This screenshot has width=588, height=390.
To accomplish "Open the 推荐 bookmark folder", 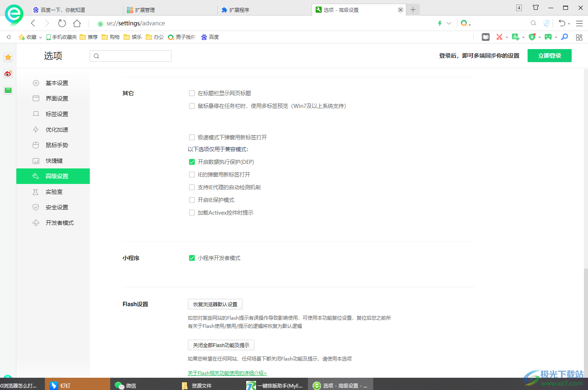I will (x=89, y=37).
